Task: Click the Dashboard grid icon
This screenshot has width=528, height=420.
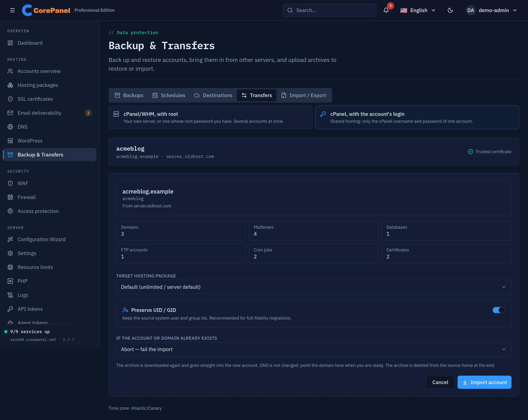Action: 10,43
